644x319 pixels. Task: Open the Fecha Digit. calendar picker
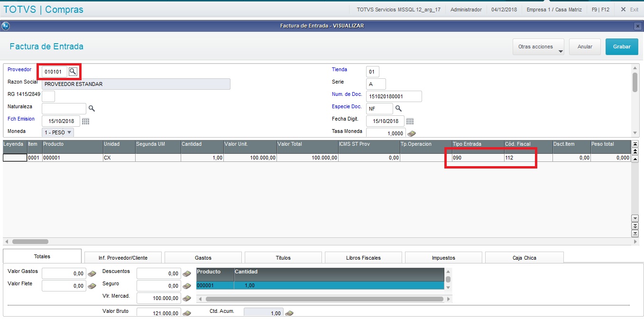[x=410, y=121]
